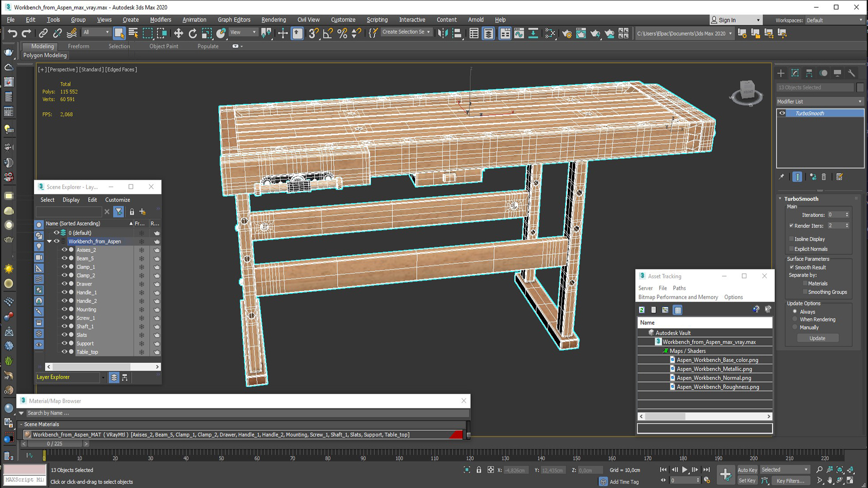Click the Play Animation button
Image resolution: width=868 pixels, height=488 pixels.
684,470
